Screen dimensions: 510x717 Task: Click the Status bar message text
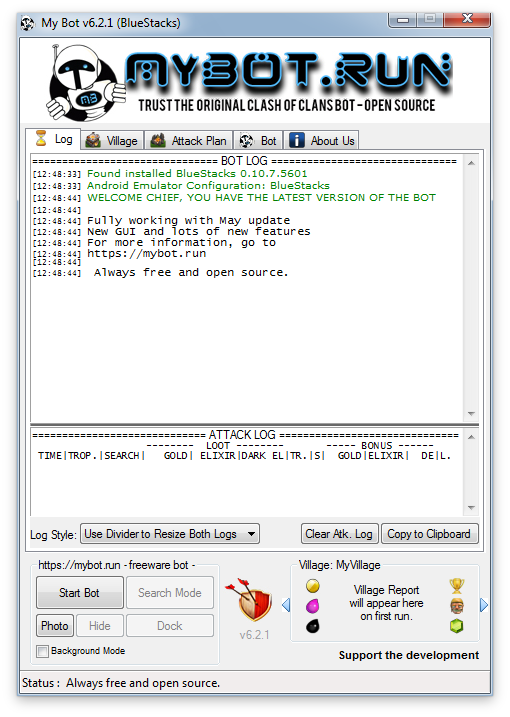tap(143, 683)
